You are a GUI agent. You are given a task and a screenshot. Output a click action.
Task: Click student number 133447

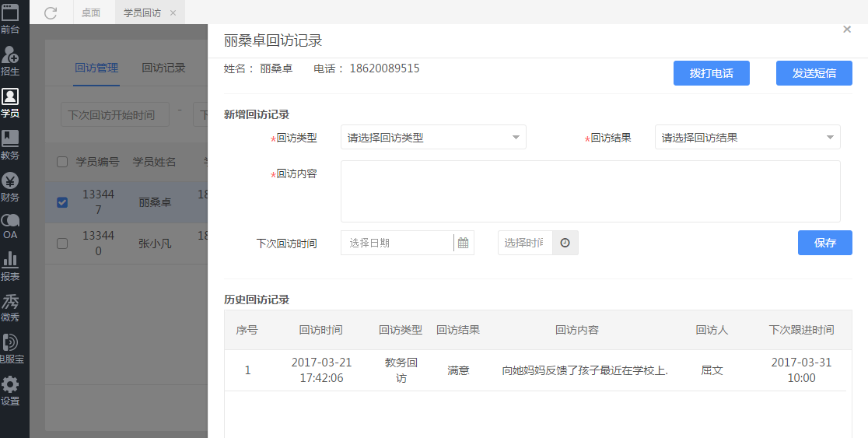99,202
